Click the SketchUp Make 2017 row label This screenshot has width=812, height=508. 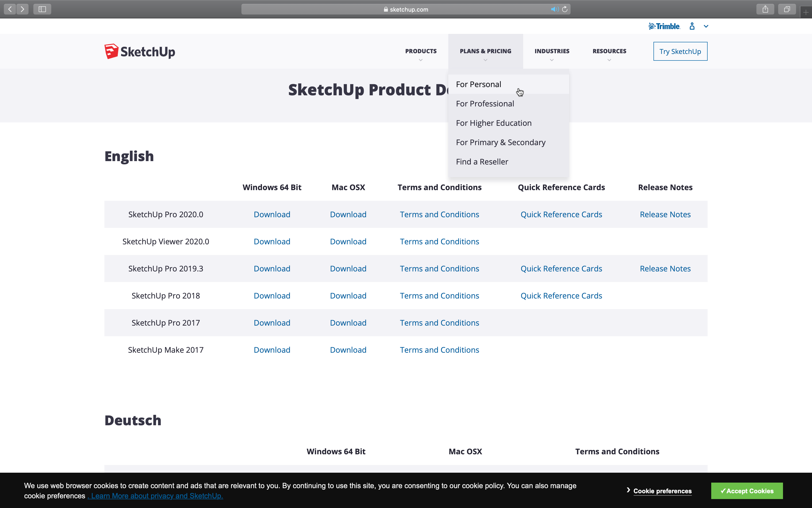click(x=166, y=350)
